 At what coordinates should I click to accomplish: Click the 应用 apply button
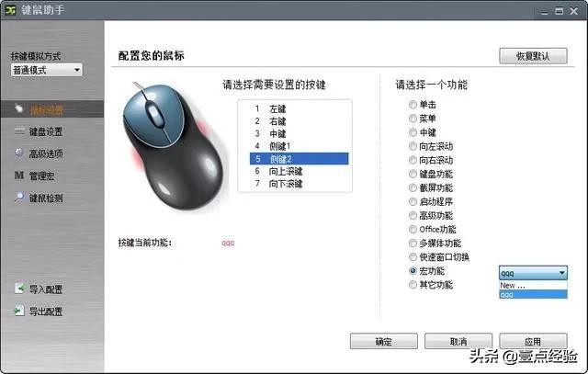click(533, 341)
